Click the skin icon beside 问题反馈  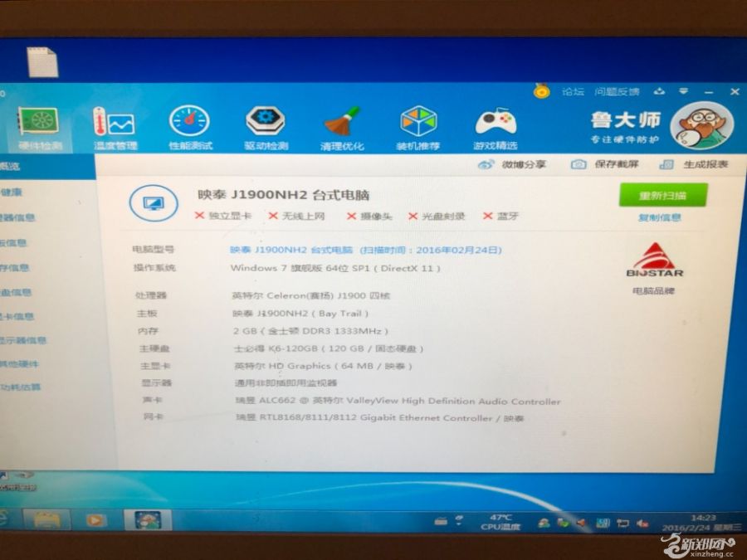[x=659, y=91]
